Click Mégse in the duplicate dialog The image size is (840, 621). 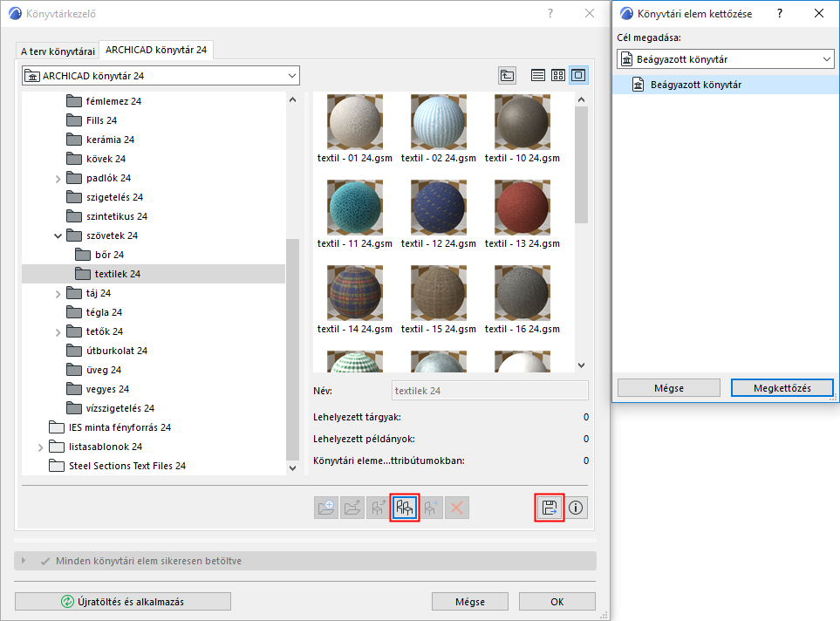(668, 388)
